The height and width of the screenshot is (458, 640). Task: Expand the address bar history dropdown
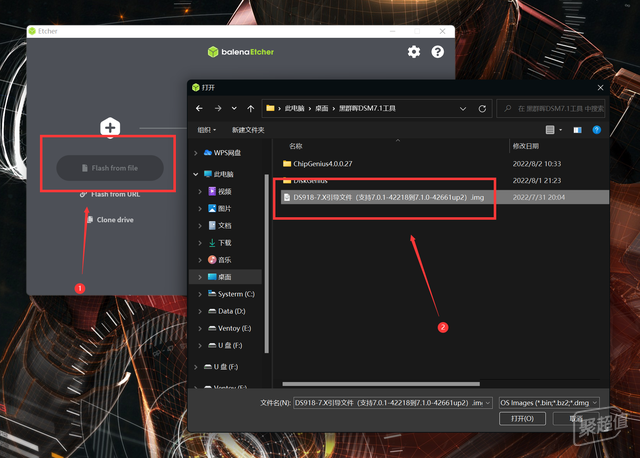(463, 109)
